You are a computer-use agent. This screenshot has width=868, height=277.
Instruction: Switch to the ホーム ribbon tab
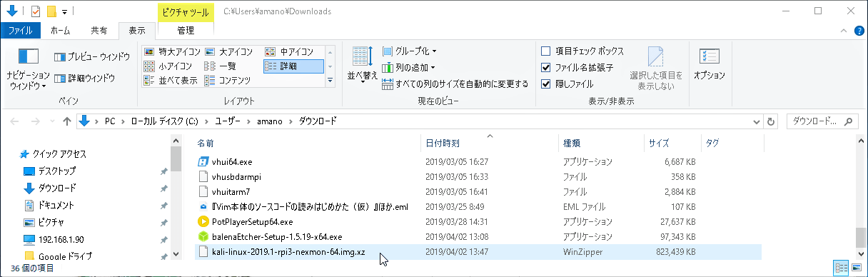pos(60,31)
